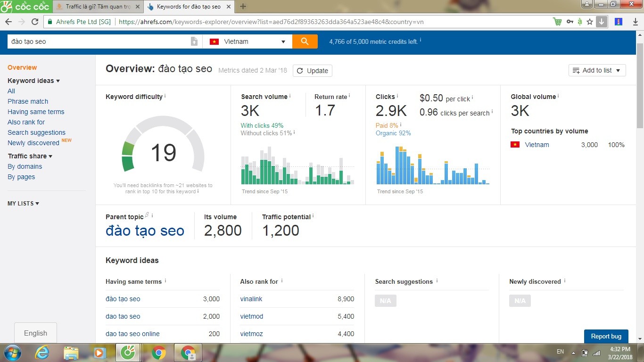Open the Add to list dropdown

pyautogui.click(x=597, y=70)
